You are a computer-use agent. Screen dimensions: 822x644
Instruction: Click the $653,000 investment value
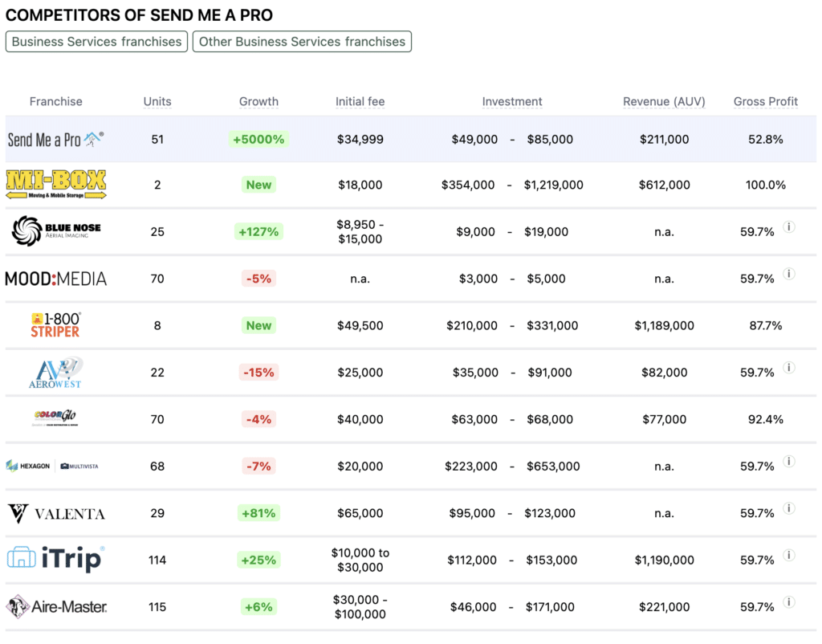[553, 467]
